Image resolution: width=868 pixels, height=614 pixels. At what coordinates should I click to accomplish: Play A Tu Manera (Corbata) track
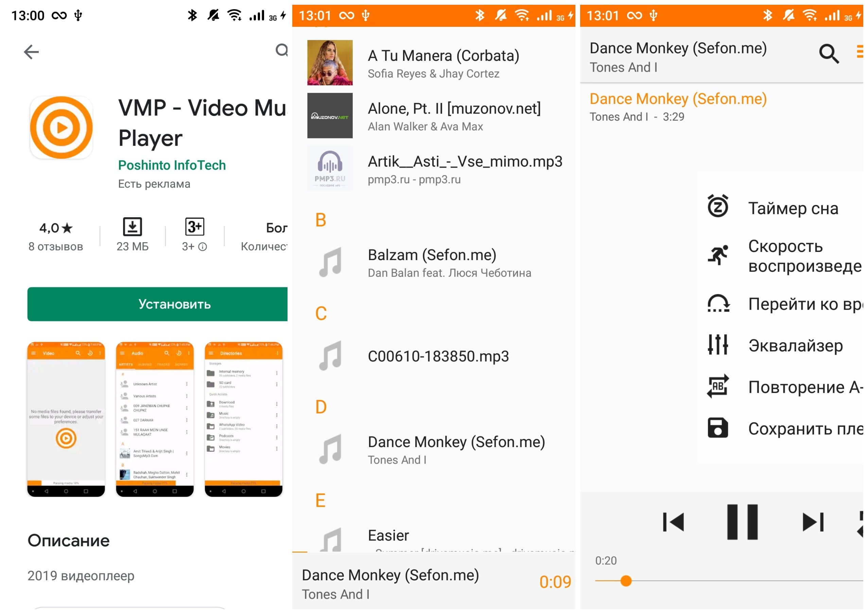(434, 63)
